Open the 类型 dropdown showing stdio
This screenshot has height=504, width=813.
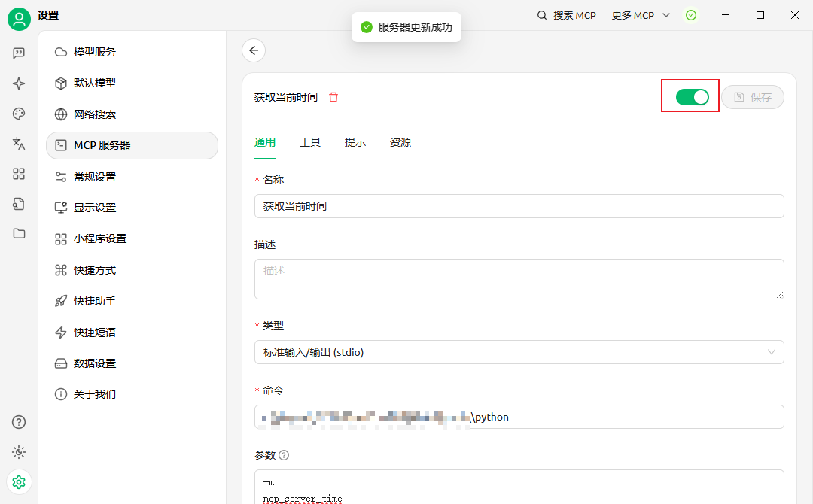click(x=519, y=352)
